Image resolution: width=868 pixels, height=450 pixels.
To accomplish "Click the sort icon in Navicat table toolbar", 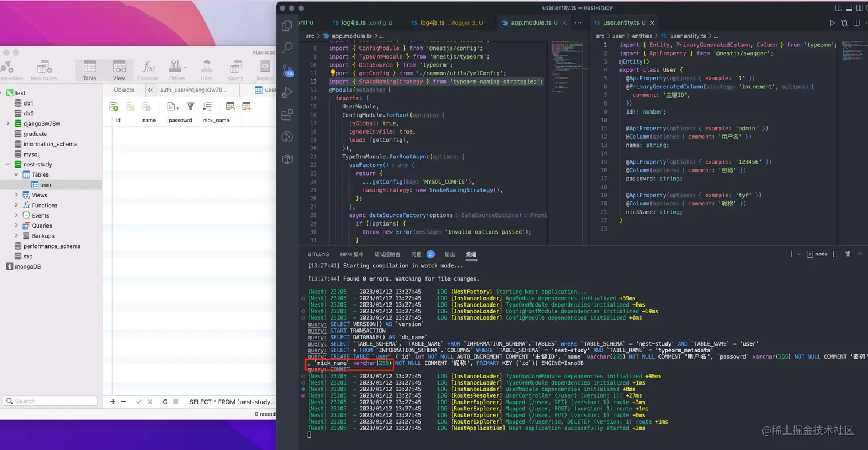I will [207, 106].
